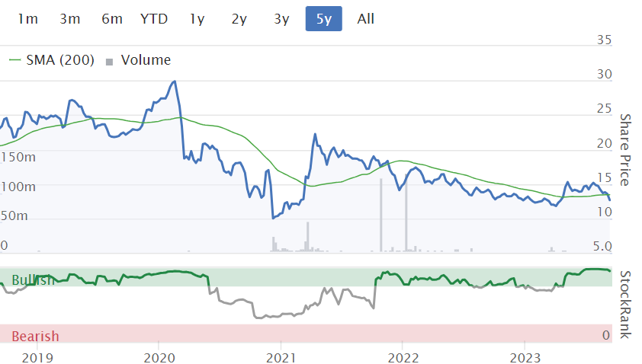The image size is (642, 364).
Task: Click the Share Price axis title
Action: [x=625, y=150]
